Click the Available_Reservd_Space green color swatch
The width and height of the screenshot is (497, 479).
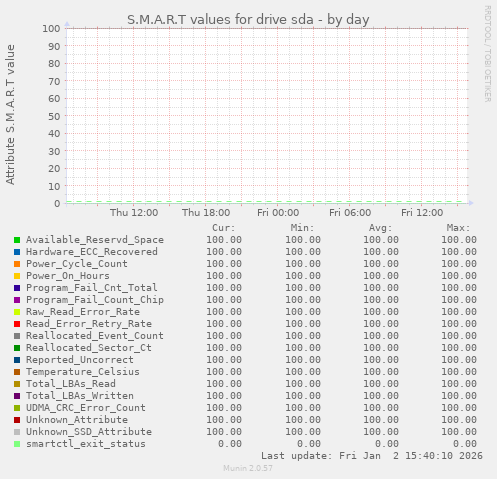point(17,240)
